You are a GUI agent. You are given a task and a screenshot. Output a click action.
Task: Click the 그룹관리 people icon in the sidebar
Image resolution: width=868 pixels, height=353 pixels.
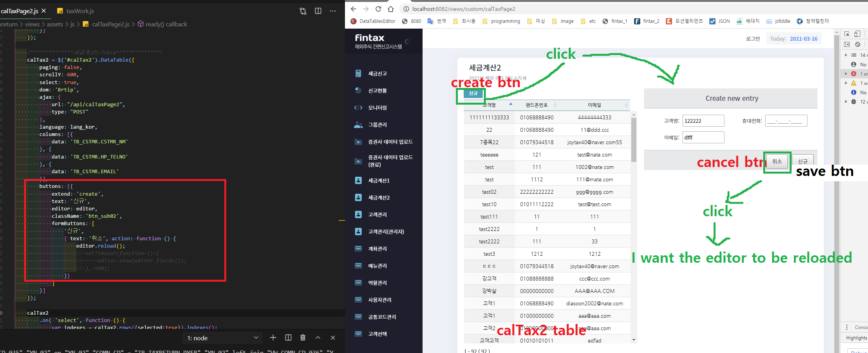(358, 124)
